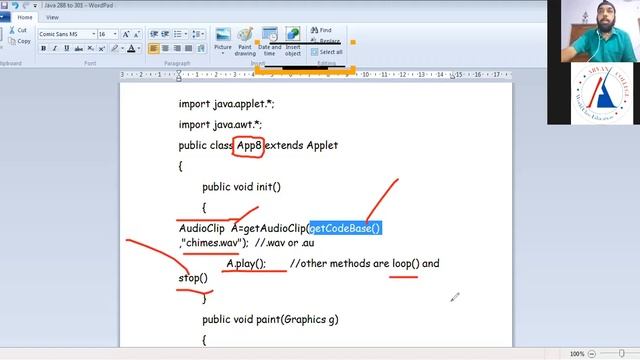Cut the selected text with Cut

[18, 30]
